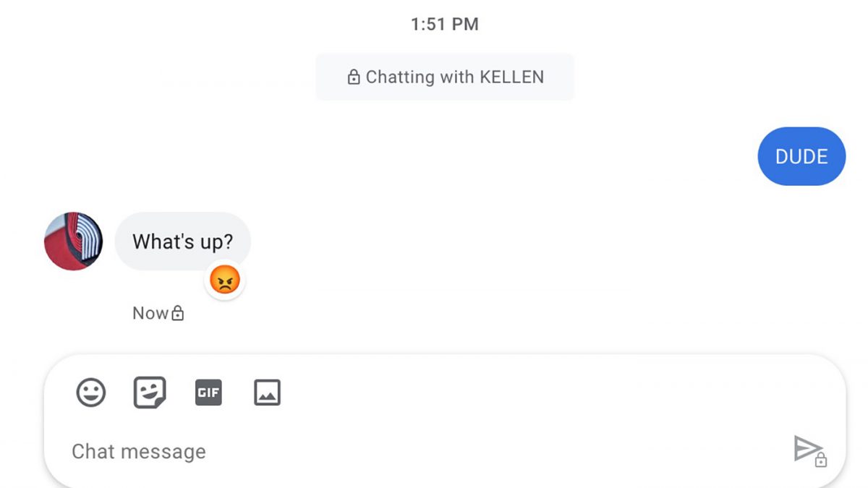868x488 pixels.
Task: Select the blue DUDE message bubble
Action: tap(801, 157)
